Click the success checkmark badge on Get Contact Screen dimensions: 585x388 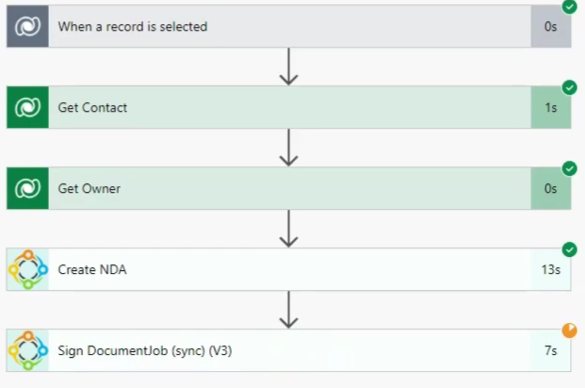coord(569,88)
